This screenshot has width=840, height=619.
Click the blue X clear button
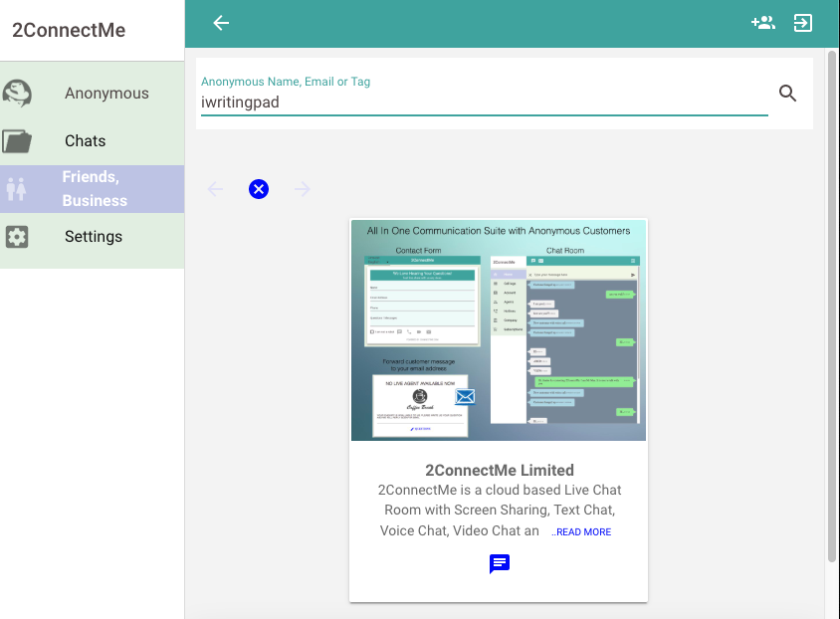[x=259, y=189]
